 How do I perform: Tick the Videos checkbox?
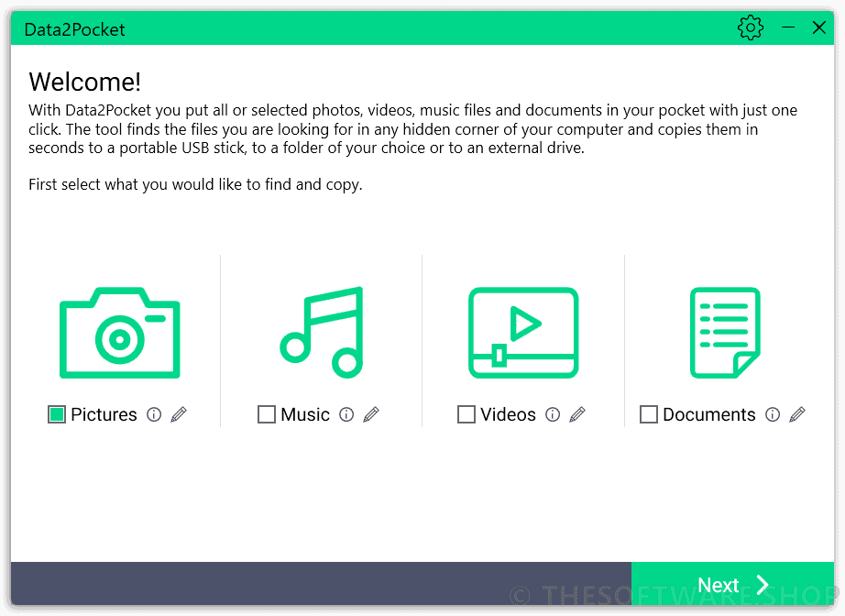pos(466,414)
